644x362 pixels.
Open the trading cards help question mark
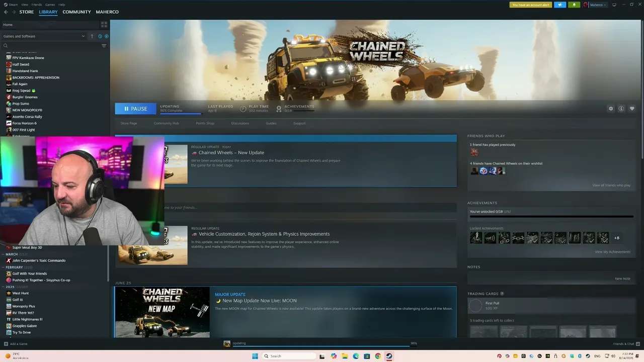[x=502, y=294]
